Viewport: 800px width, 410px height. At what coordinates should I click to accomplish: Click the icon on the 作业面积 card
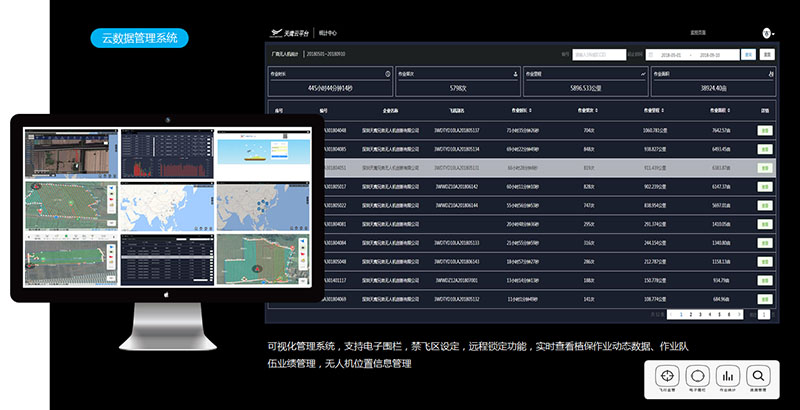[770, 74]
